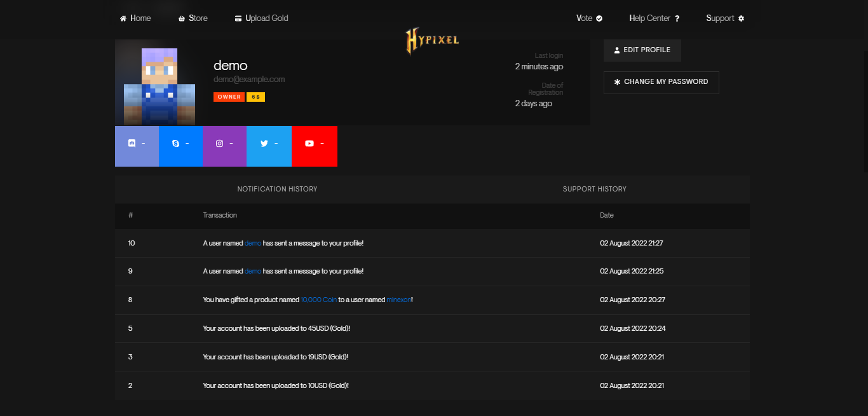Open the Help Center menu item
The width and height of the screenshot is (868, 416).
[x=654, y=18]
